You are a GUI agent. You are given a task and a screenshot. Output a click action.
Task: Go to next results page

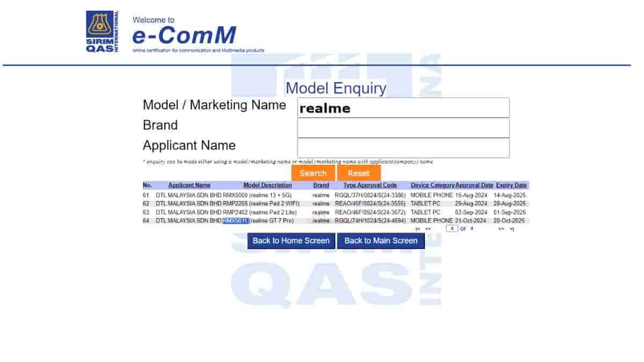pos(501,229)
